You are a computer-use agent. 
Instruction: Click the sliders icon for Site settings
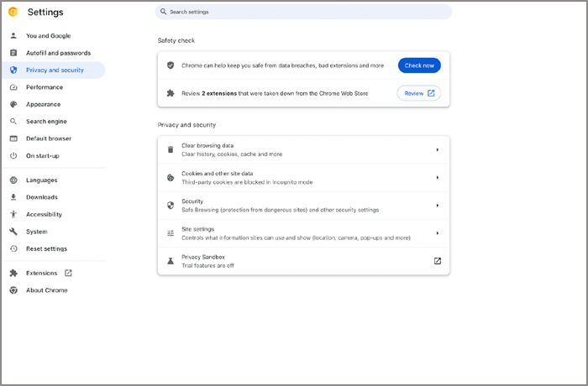point(171,233)
